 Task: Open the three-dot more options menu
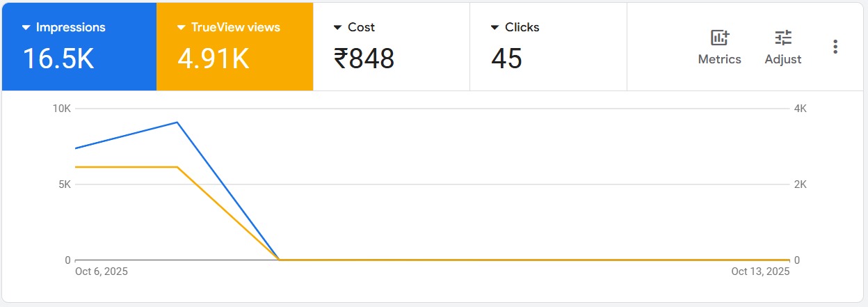coord(835,47)
